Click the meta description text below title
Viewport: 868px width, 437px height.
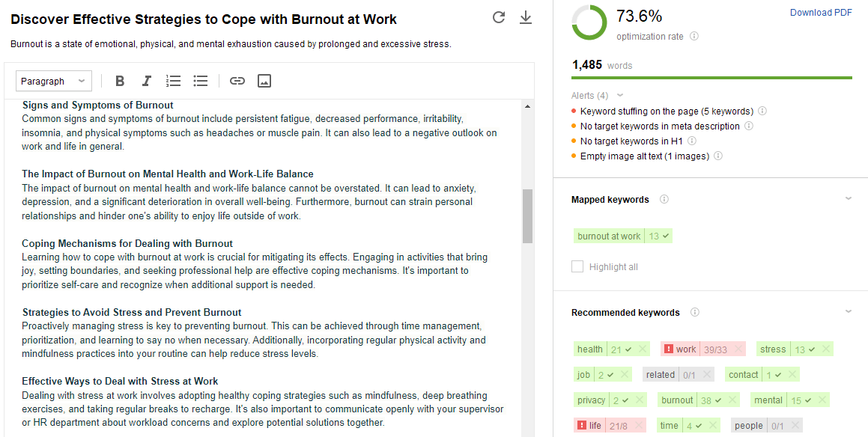tap(231, 44)
